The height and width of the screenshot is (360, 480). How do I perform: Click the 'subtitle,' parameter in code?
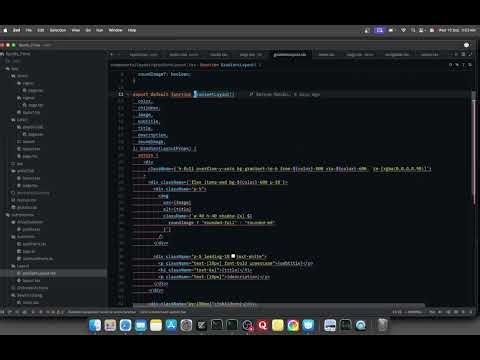pos(149,122)
